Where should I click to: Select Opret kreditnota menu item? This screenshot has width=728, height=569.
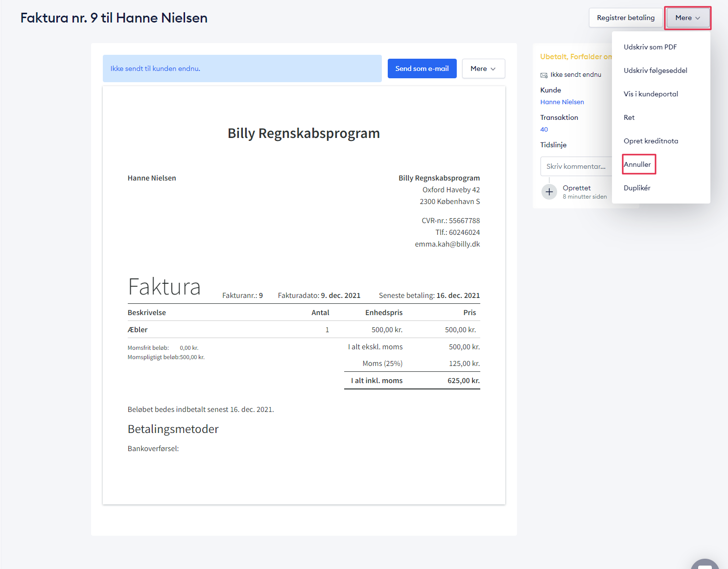[x=651, y=141]
